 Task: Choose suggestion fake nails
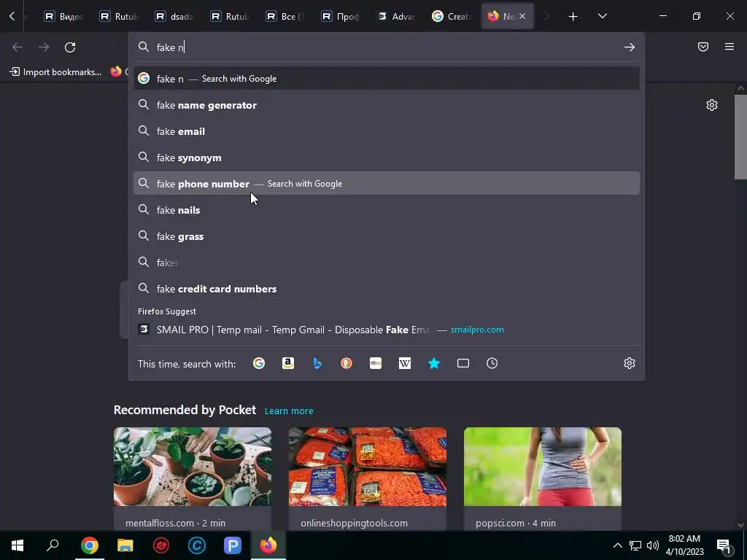(x=387, y=210)
